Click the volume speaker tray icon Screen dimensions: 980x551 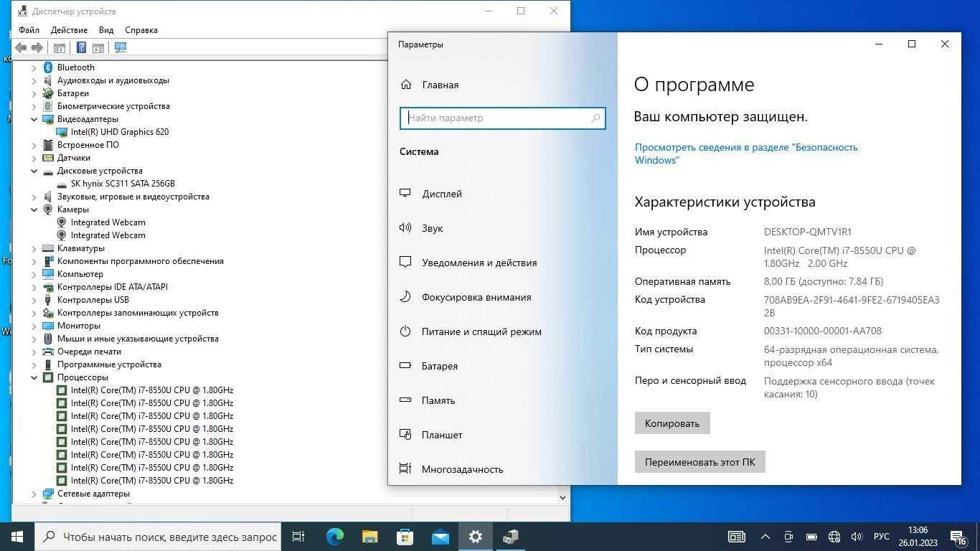click(857, 537)
